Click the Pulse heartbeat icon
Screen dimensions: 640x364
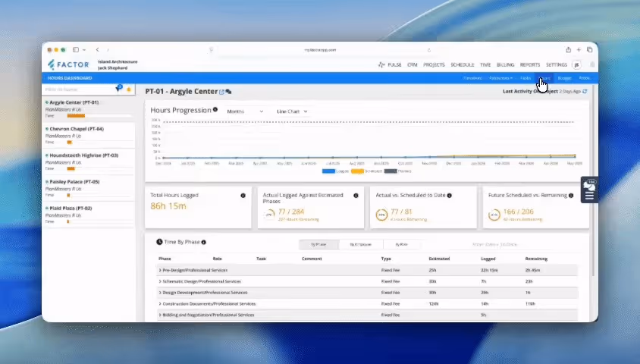[381, 64]
